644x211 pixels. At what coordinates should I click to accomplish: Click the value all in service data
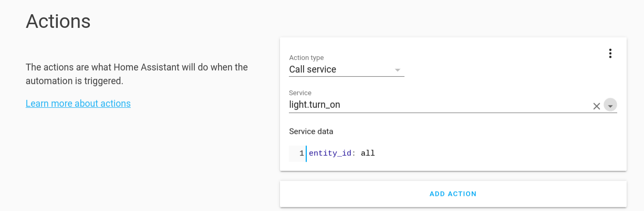pyautogui.click(x=368, y=153)
